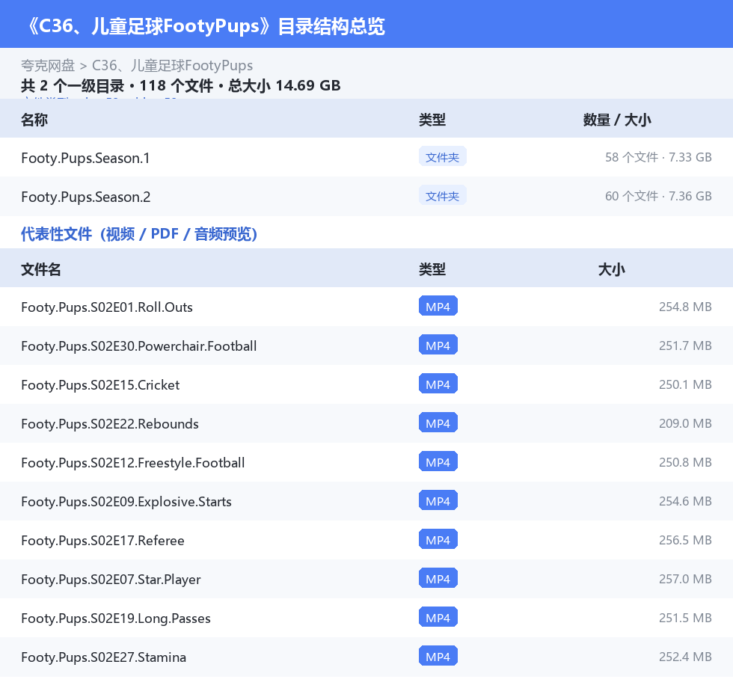
Task: Select the 209.0 MB size value
Action: click(685, 423)
